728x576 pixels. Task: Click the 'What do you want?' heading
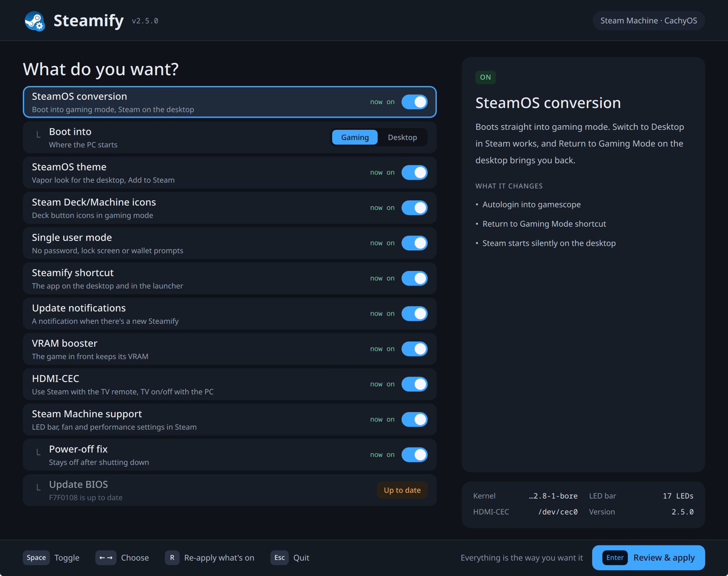coord(101,69)
